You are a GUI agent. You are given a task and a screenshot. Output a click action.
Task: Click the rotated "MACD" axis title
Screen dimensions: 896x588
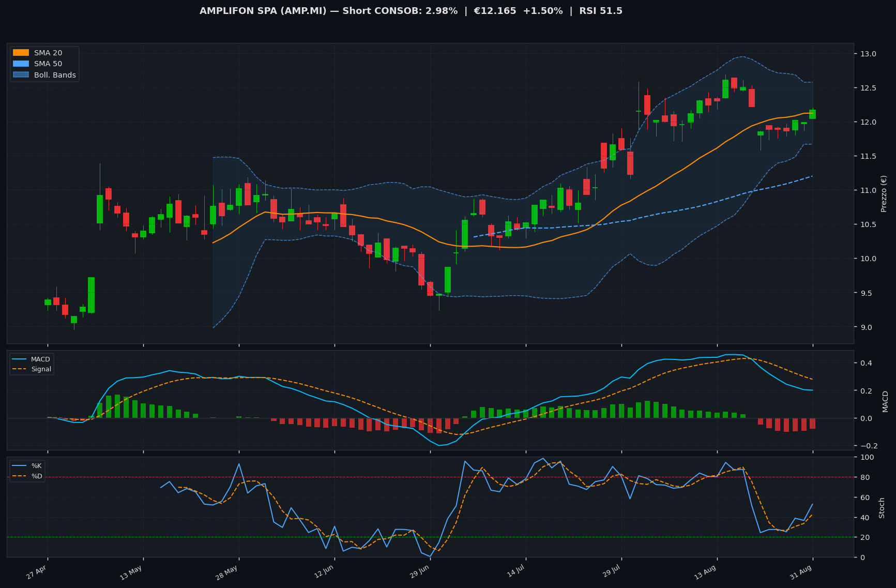point(885,401)
